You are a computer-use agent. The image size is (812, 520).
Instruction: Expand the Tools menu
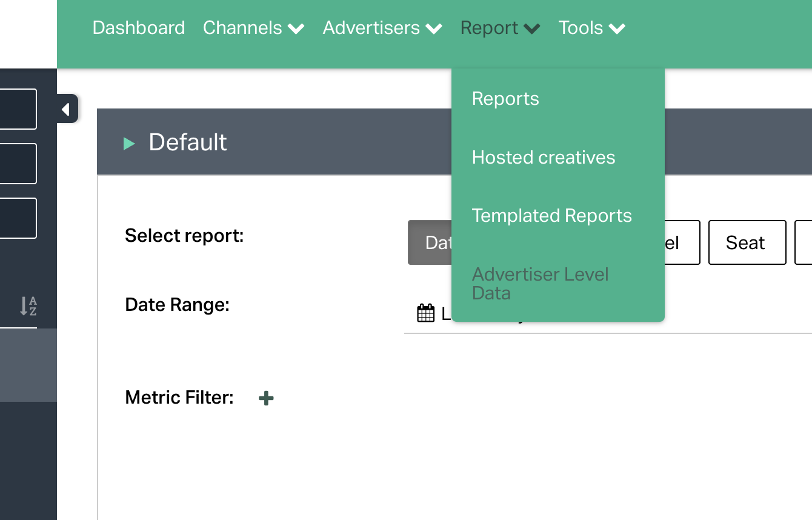[x=592, y=28]
